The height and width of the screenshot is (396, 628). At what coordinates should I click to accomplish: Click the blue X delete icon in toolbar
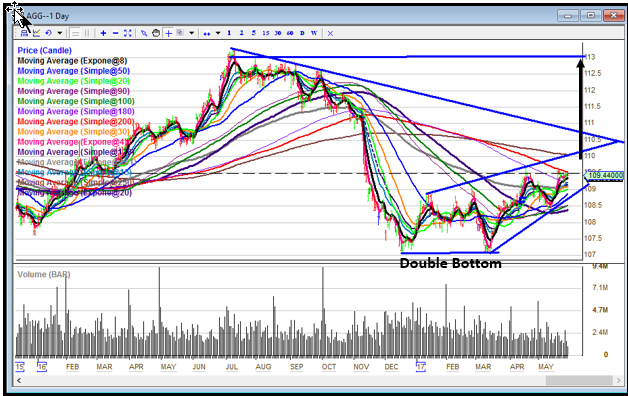coord(330,33)
